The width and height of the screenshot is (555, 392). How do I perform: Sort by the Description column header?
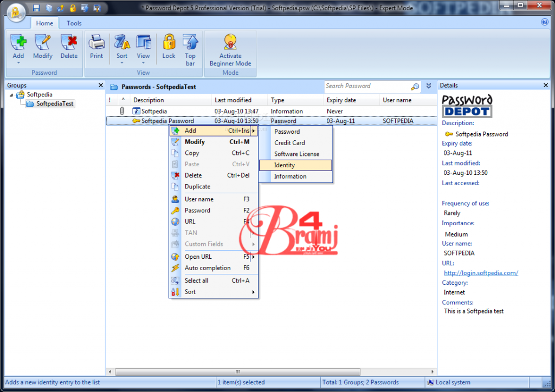[171, 100]
